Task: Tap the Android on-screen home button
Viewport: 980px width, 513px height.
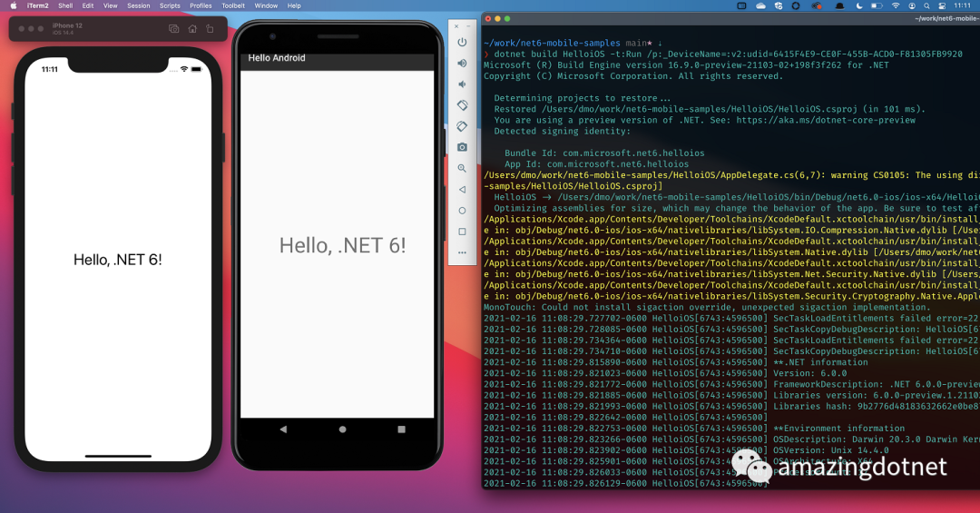Action: coord(342,429)
